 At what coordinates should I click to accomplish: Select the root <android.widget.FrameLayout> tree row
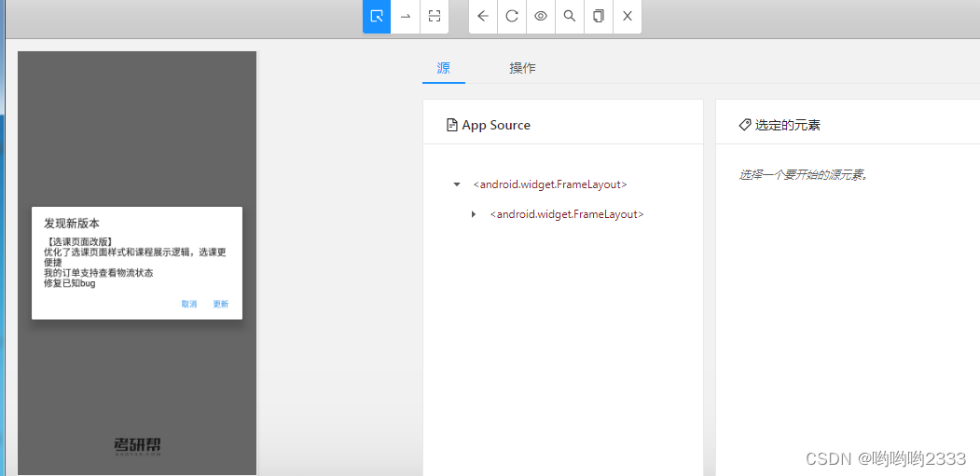(x=550, y=184)
